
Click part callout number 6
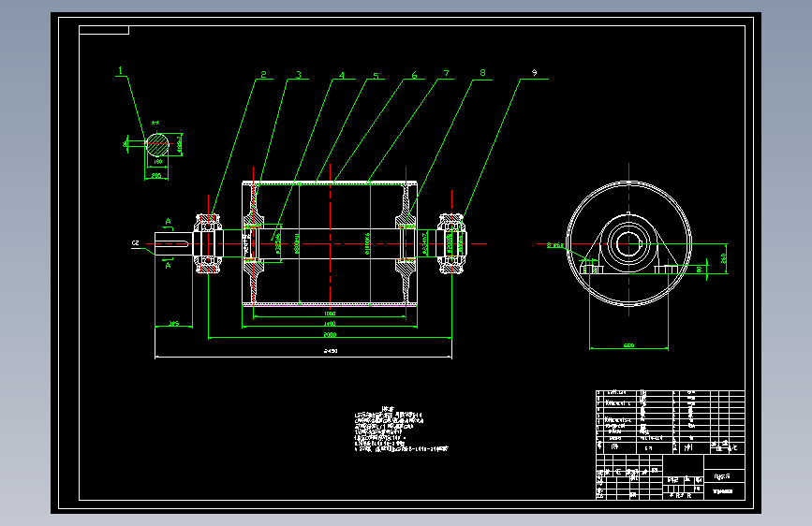(x=414, y=75)
